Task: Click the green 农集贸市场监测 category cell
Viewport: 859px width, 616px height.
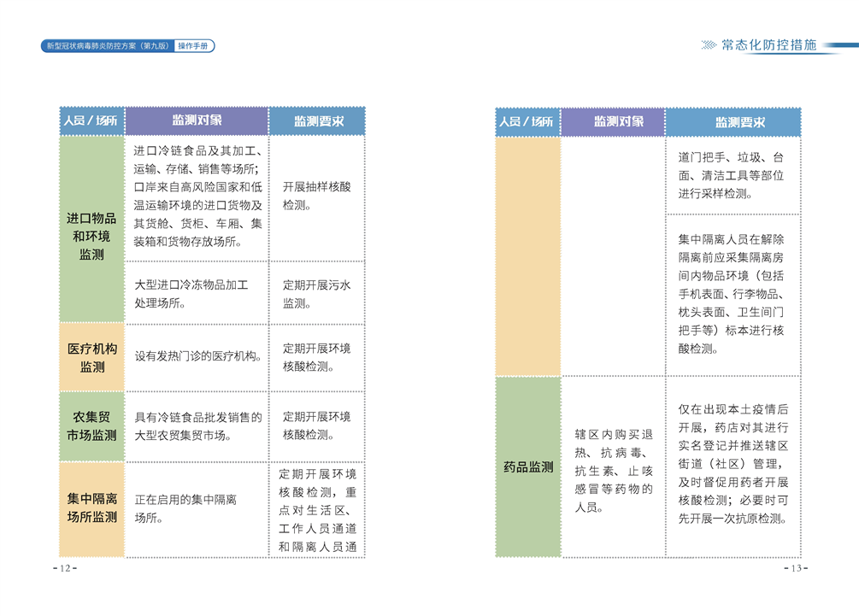Action: (x=91, y=425)
